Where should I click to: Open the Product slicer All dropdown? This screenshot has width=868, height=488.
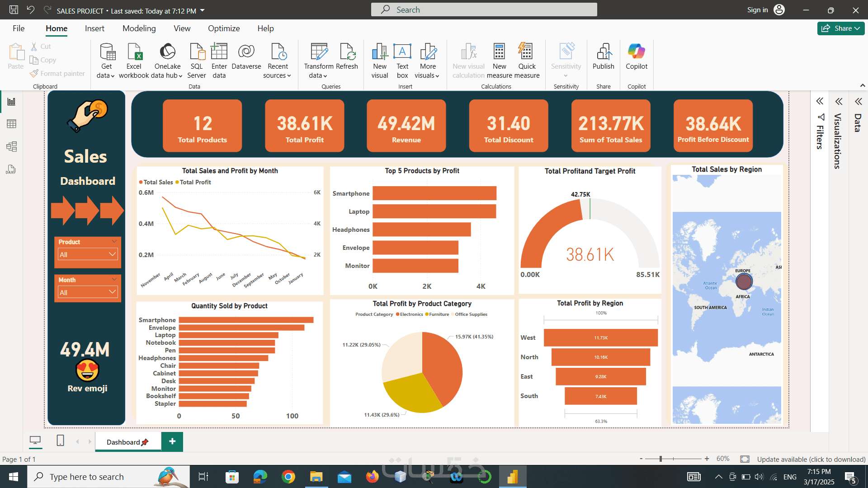(x=88, y=254)
